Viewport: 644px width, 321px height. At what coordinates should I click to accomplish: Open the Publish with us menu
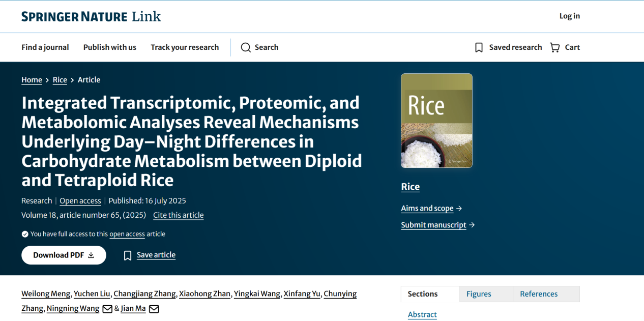110,47
